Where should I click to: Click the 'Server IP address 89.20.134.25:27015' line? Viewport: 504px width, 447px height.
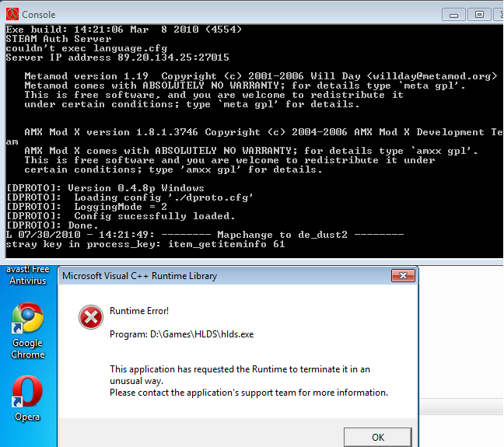(x=117, y=58)
